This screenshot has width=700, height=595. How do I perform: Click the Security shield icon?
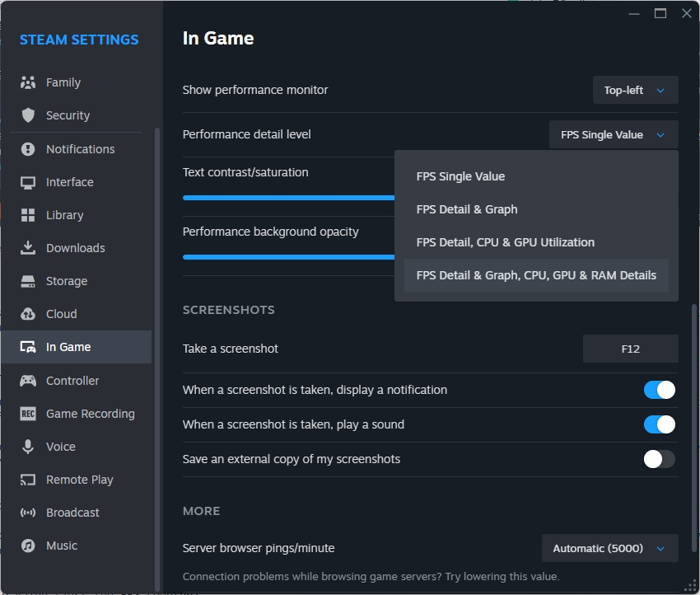(x=28, y=115)
